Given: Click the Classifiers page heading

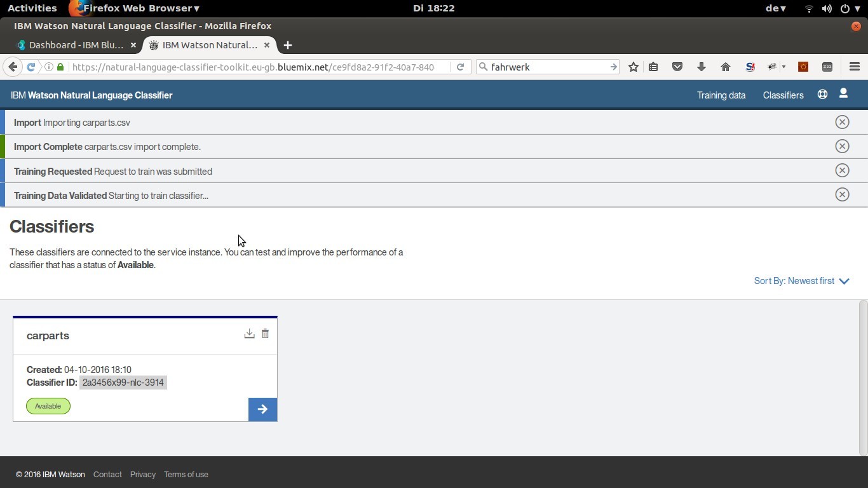Looking at the screenshot, I should [x=51, y=227].
